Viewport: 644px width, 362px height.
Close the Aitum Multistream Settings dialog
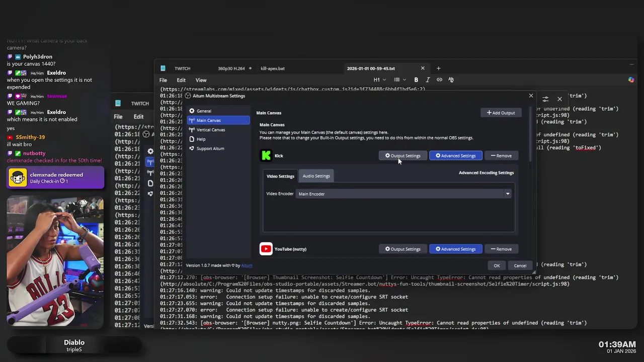531,96
